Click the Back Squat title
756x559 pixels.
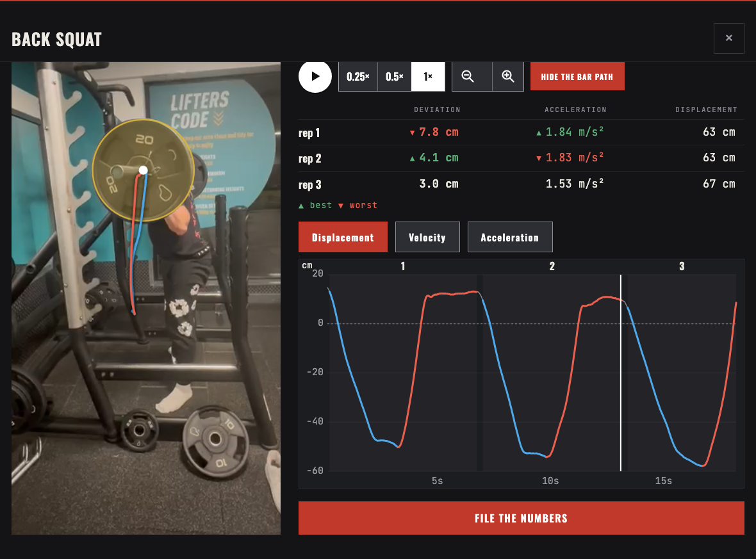(57, 40)
